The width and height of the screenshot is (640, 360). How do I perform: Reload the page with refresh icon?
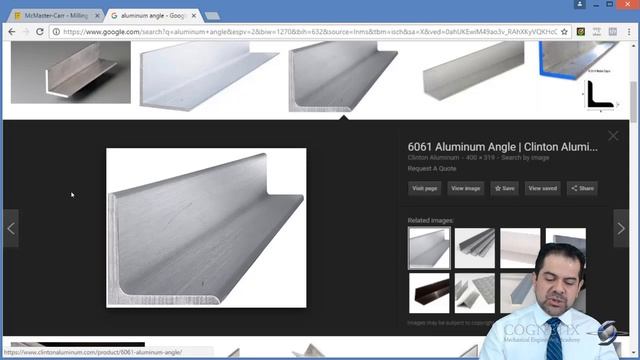click(40, 32)
